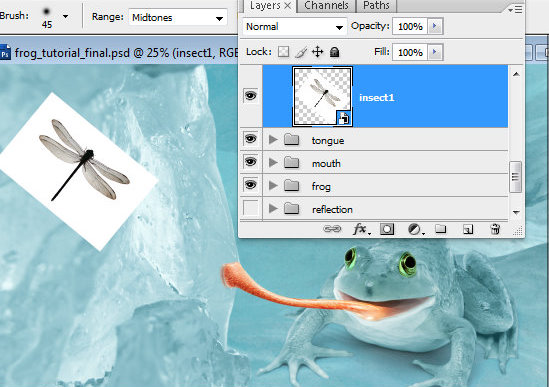Select the insect1 layer name
The width and height of the screenshot is (549, 387).
pyautogui.click(x=377, y=97)
